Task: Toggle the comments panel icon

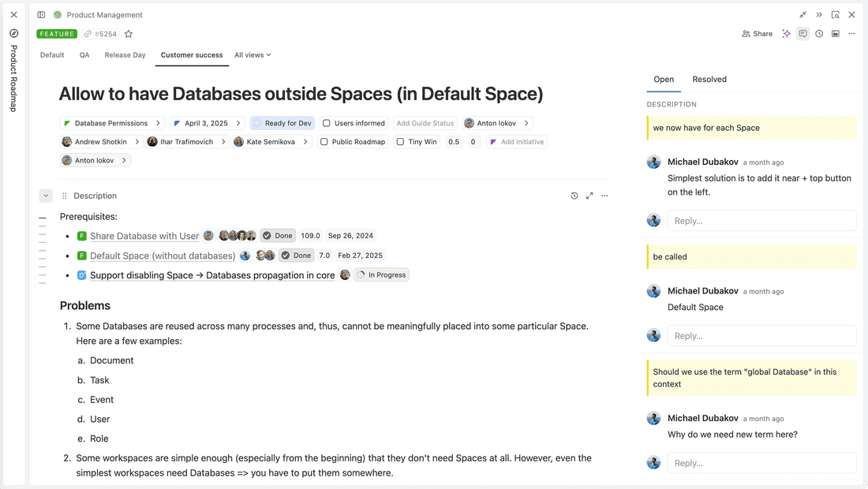Action: pos(803,34)
